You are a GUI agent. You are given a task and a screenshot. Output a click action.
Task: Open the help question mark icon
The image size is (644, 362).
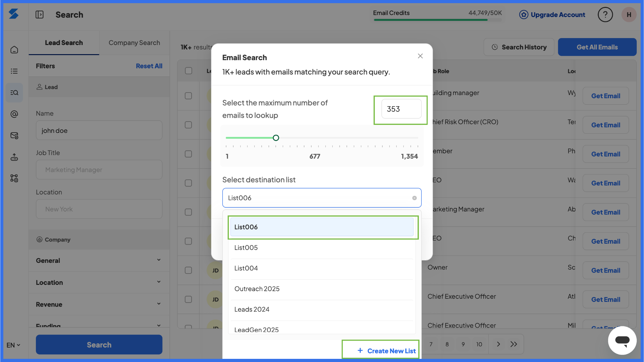click(605, 14)
